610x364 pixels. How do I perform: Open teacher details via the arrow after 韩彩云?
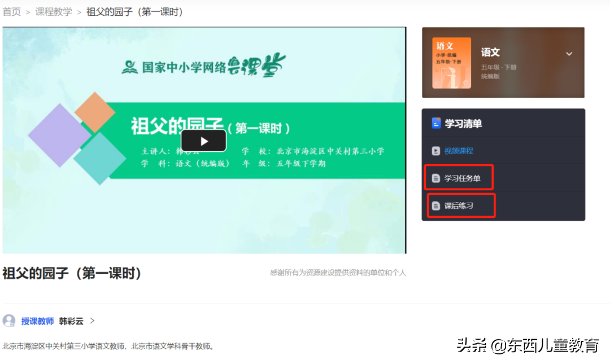(93, 321)
